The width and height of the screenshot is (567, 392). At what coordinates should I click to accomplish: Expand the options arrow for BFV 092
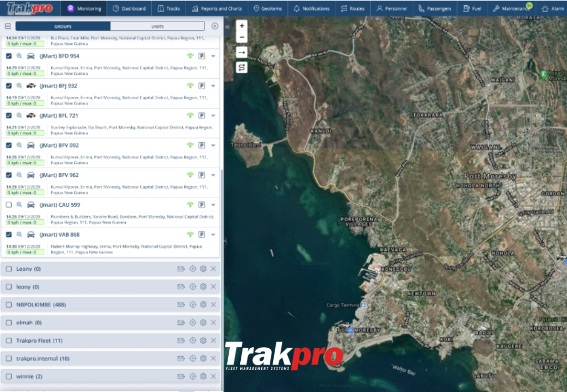pyautogui.click(x=214, y=145)
